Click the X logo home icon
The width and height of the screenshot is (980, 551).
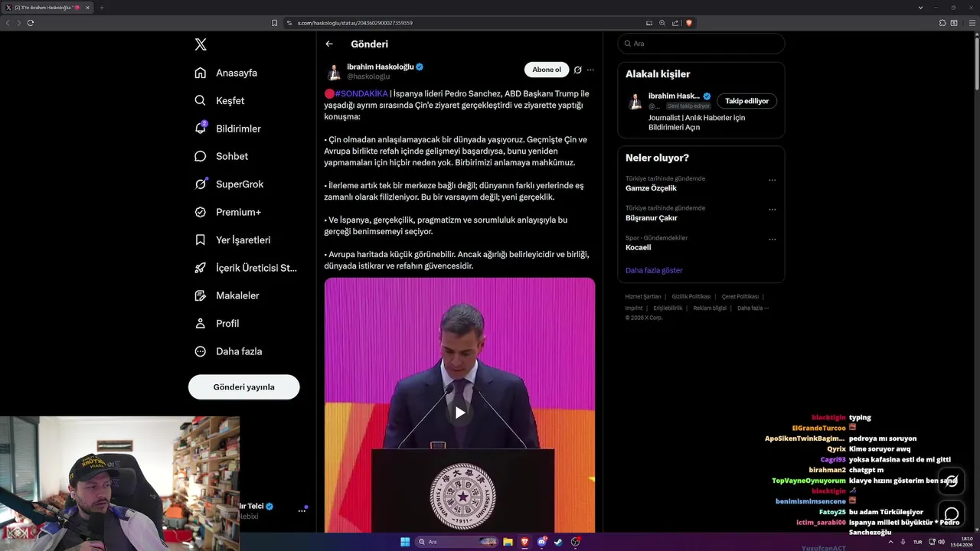click(x=201, y=44)
